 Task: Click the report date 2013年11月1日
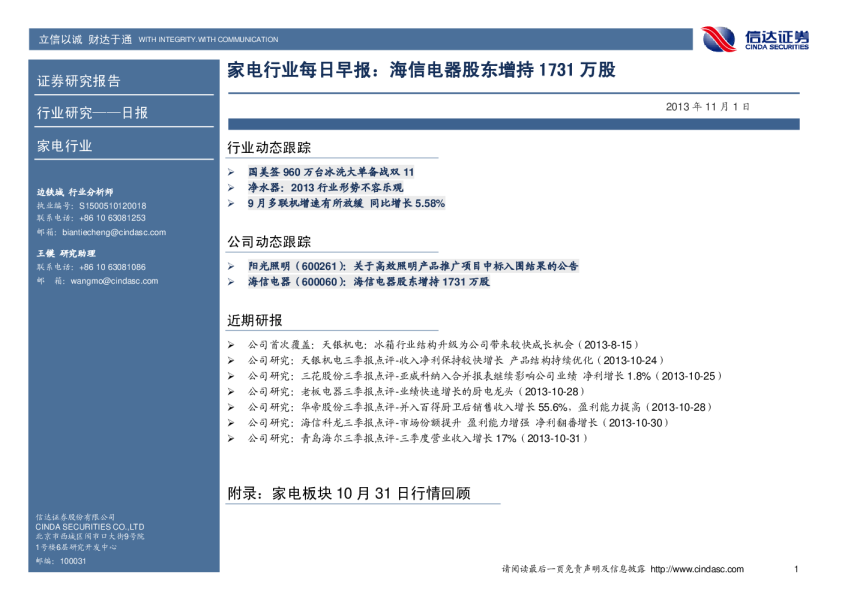(707, 106)
